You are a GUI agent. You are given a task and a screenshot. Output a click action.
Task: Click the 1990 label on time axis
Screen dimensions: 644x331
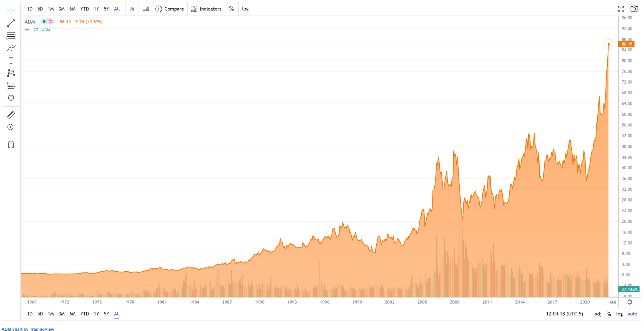point(260,302)
